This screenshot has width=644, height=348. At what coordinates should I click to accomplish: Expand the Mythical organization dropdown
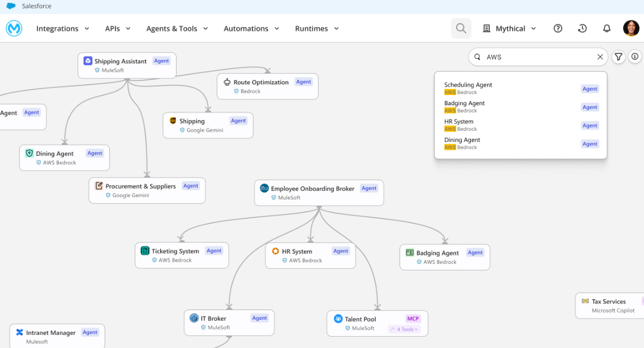(x=509, y=28)
